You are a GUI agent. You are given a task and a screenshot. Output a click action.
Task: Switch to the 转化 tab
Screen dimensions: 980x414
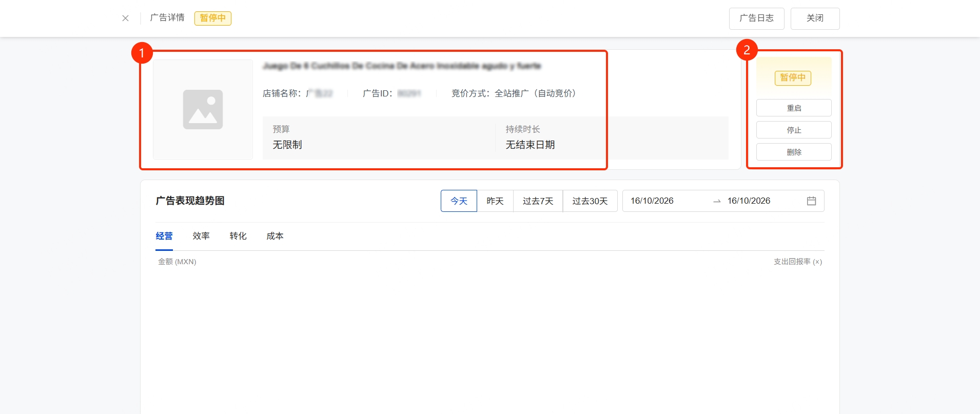(238, 236)
